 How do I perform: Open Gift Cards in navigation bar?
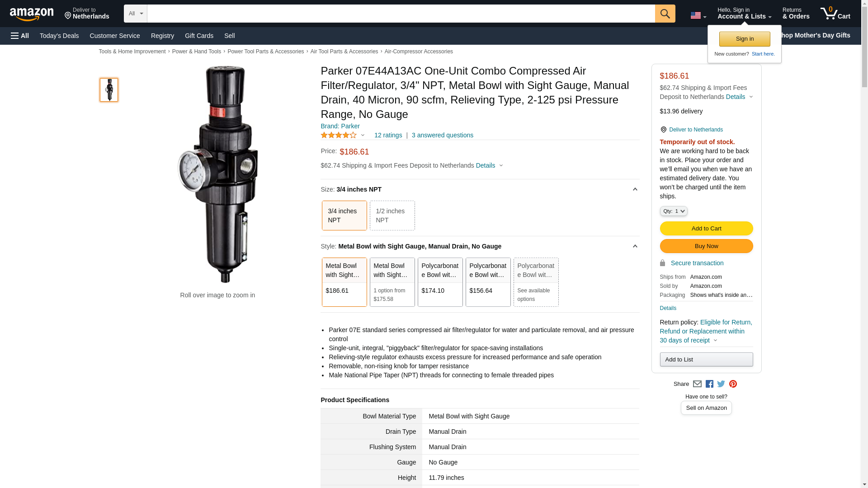[x=199, y=36]
